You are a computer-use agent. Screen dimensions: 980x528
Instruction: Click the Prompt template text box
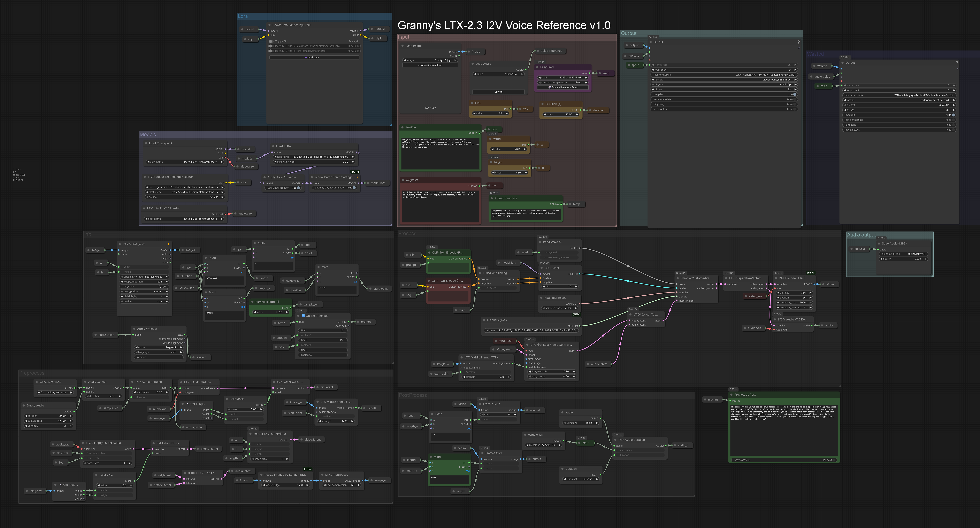(x=526, y=214)
